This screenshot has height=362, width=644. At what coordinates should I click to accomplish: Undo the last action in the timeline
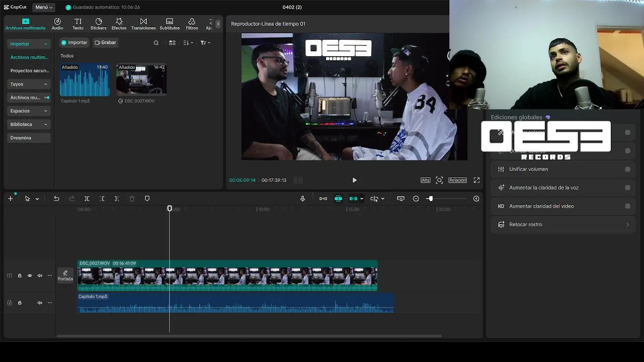(x=56, y=199)
